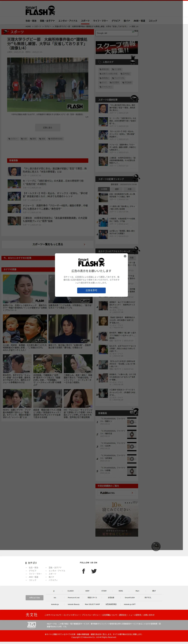Select the 出口夏希 popular tag
This screenshot has width=188, height=644.
tap(114, 83)
